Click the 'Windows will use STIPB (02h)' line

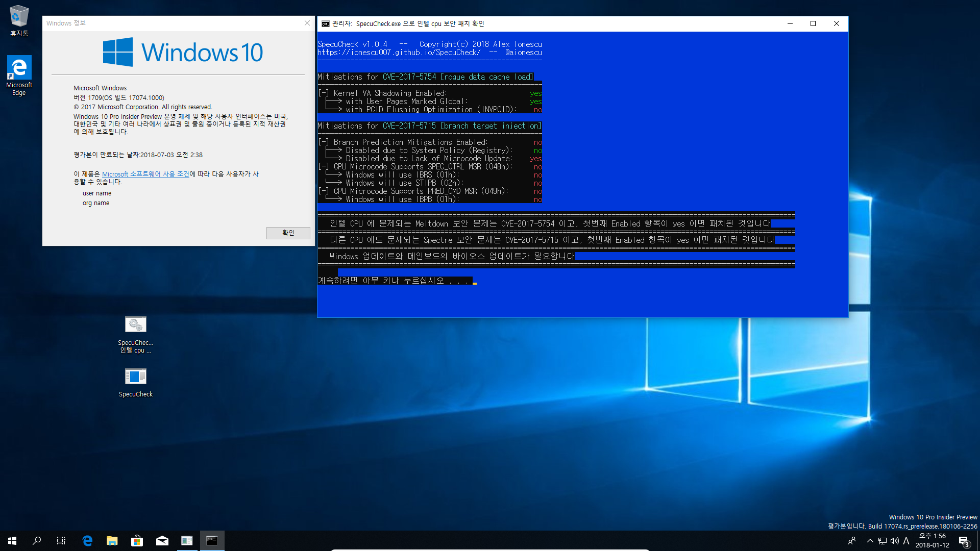click(x=430, y=183)
